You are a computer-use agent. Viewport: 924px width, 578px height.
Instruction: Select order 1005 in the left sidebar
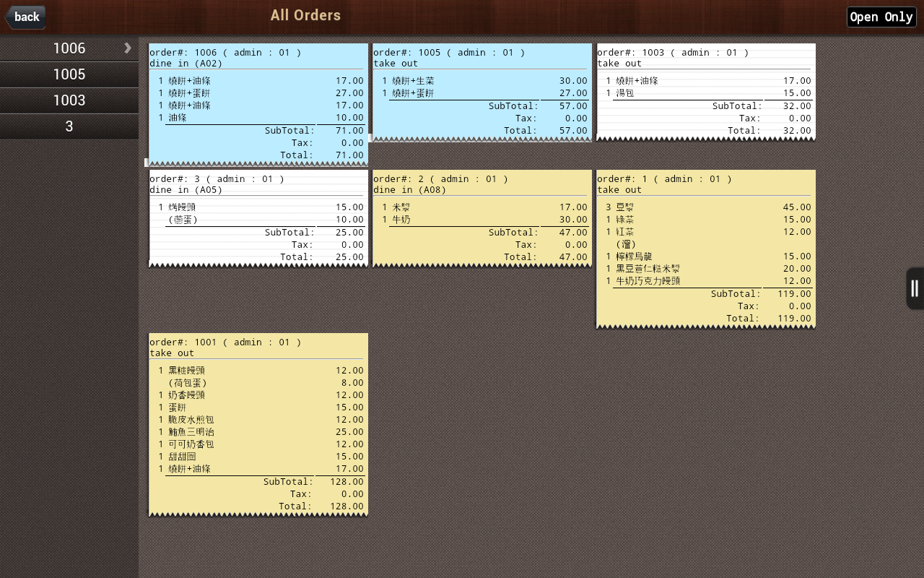coord(69,74)
